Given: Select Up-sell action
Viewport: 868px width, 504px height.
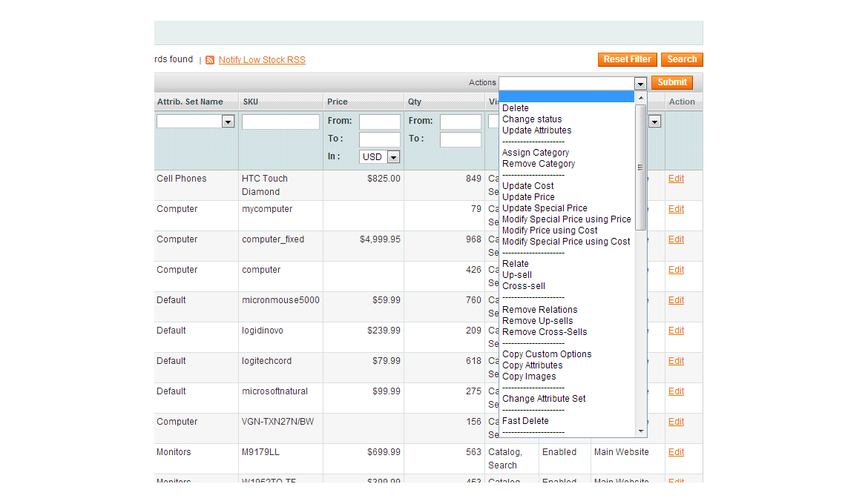Looking at the screenshot, I should (x=517, y=275).
